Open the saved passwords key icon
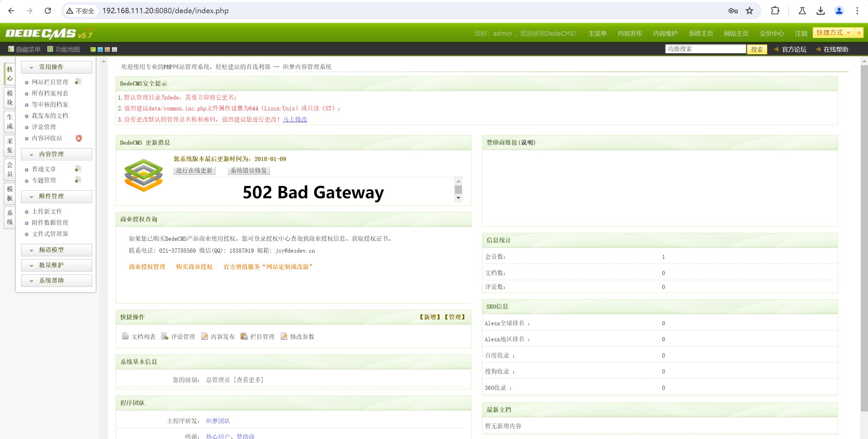Viewport: 868px width, 439px height. pyautogui.click(x=733, y=11)
